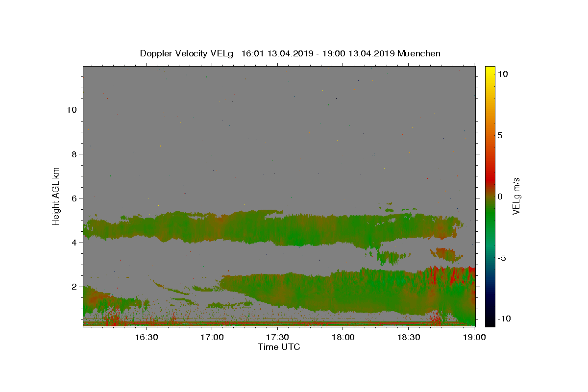Select the 18:00 time tick label
Screen dimensions: 588x392
pos(343,337)
